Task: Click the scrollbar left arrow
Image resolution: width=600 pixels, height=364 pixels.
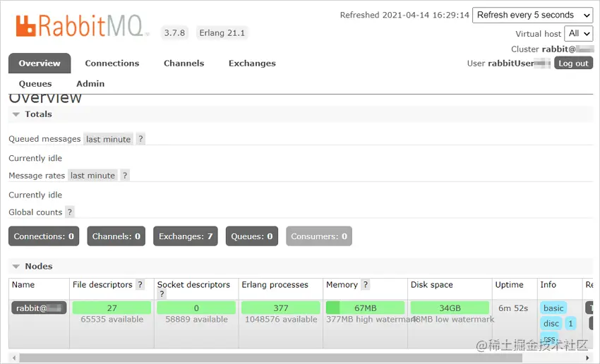Action: tap(14, 358)
